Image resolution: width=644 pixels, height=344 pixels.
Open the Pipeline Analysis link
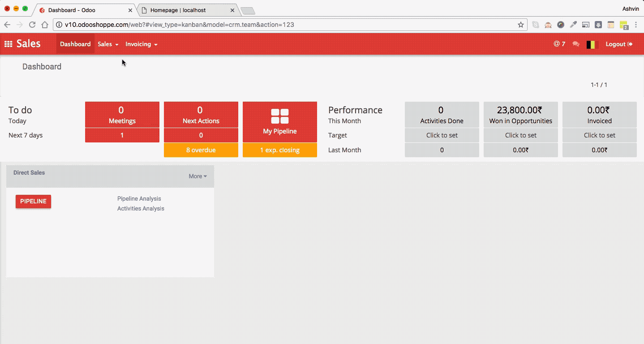click(139, 198)
